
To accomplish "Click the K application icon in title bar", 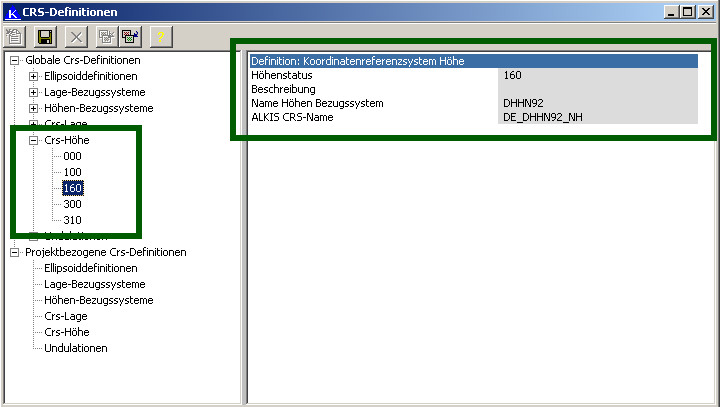I will click(13, 11).
